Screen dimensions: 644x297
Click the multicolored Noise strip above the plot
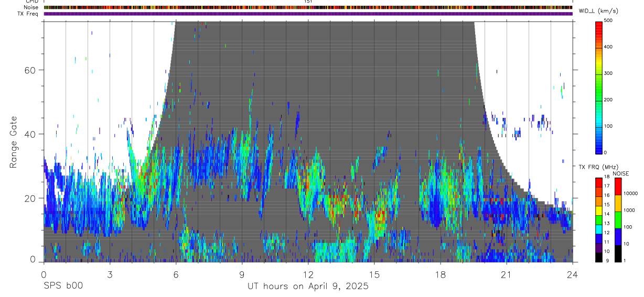coord(308,7)
